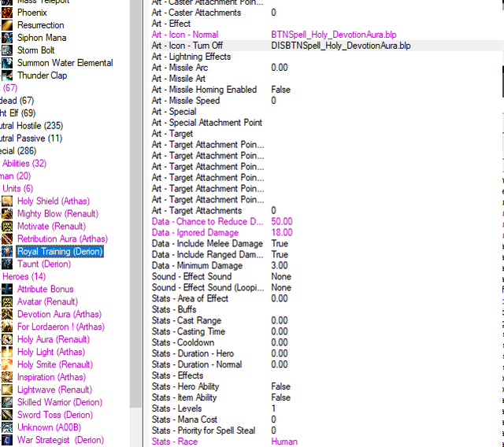Select Data - Include Ranged Dam... row
Viewport: 504px width, 447px height.
click(327, 254)
